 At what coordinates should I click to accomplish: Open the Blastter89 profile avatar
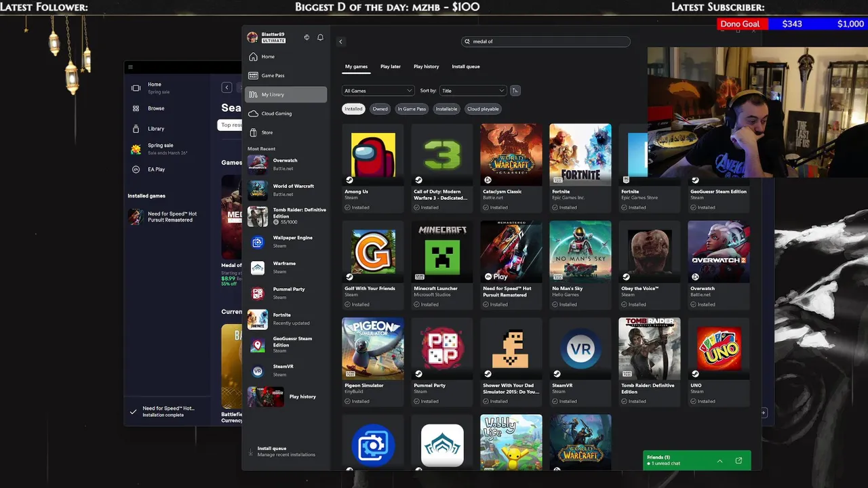252,37
